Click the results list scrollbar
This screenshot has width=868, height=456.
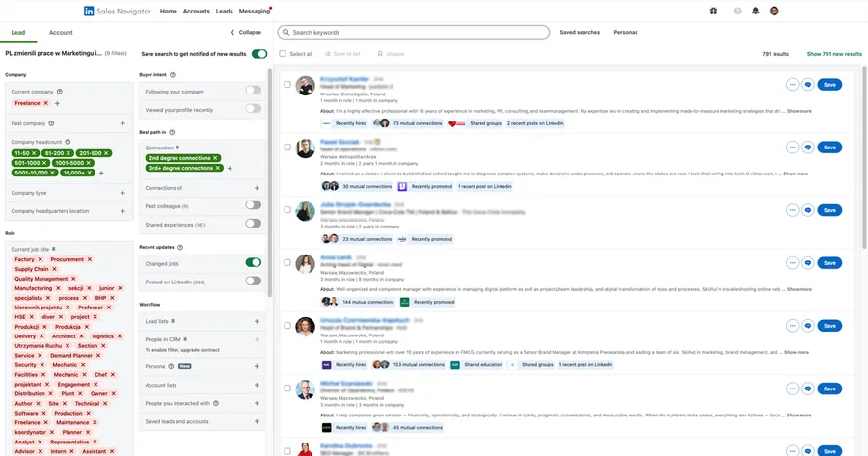point(864,157)
